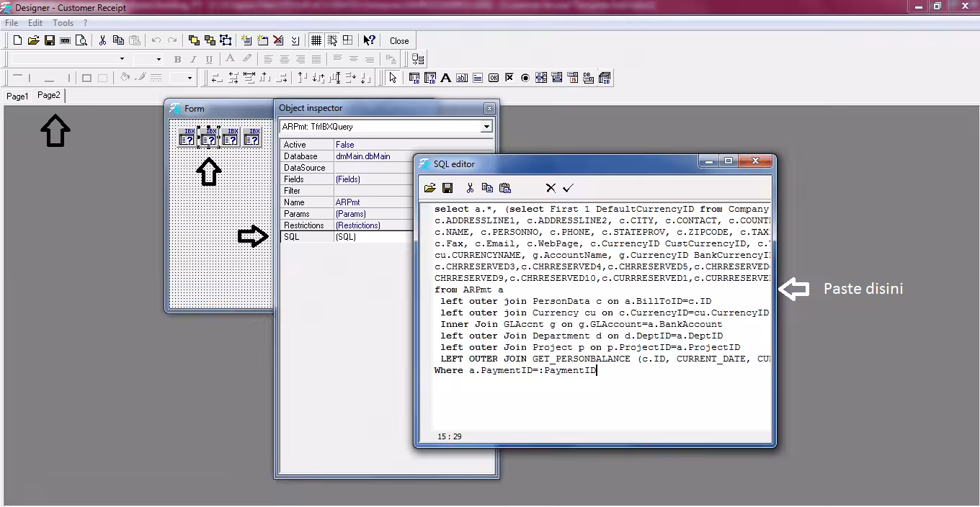Cut icon in SQL editor toolbar
The width and height of the screenshot is (980, 507).
tap(470, 188)
